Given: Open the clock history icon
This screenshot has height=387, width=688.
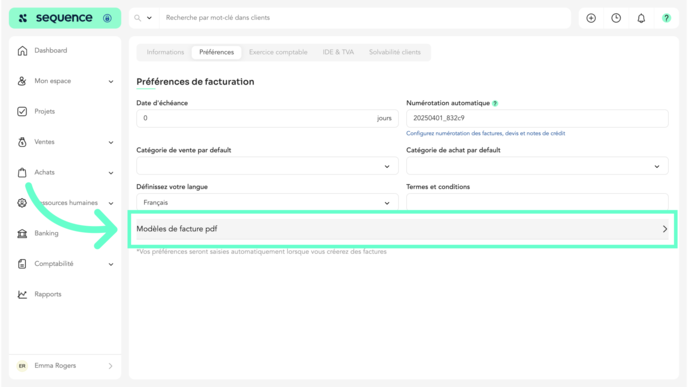Looking at the screenshot, I should (616, 18).
